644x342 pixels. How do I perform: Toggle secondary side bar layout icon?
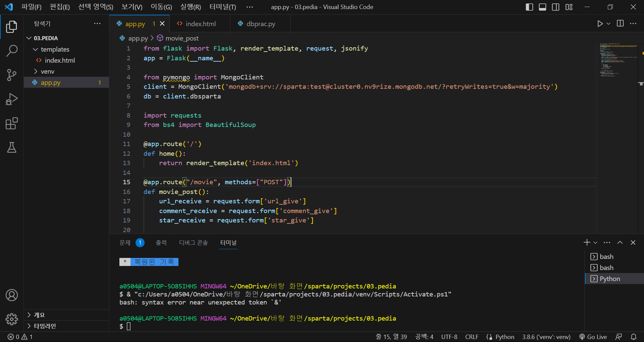pos(555,7)
